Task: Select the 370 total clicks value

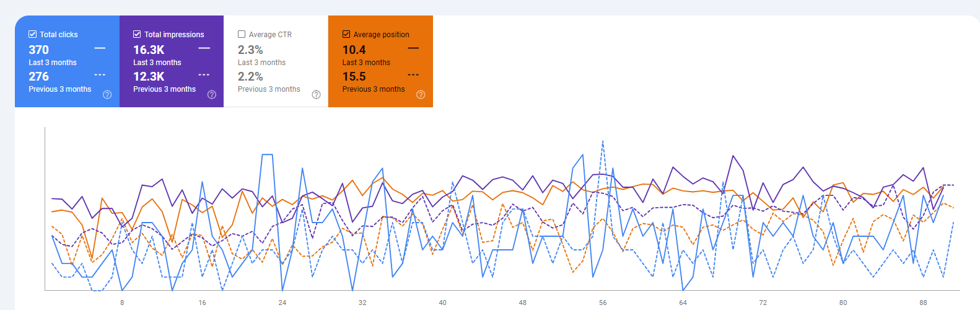Action: (x=38, y=50)
